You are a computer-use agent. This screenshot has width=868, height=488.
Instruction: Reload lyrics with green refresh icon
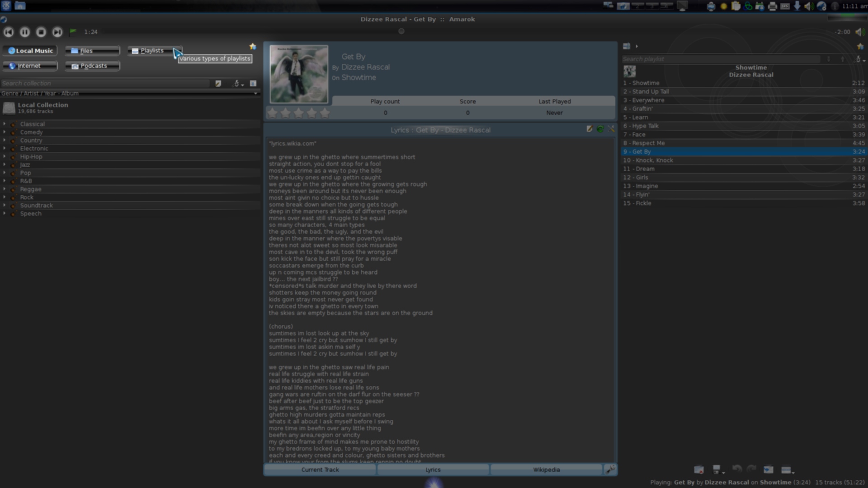point(600,129)
